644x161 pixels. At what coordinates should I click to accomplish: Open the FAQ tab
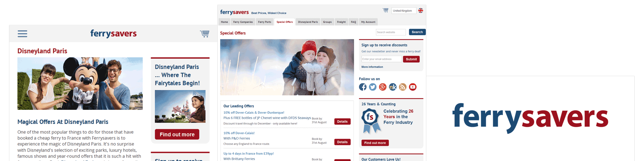tap(354, 22)
